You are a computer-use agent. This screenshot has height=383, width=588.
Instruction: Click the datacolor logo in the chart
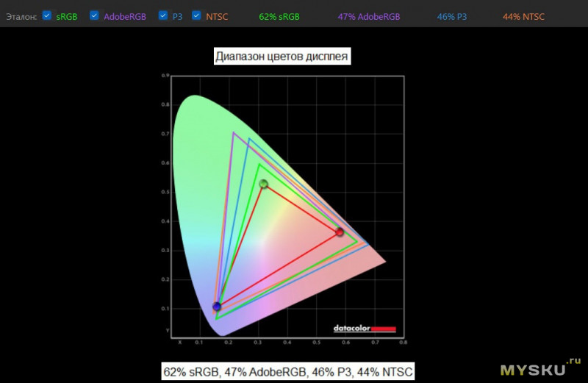(365, 328)
